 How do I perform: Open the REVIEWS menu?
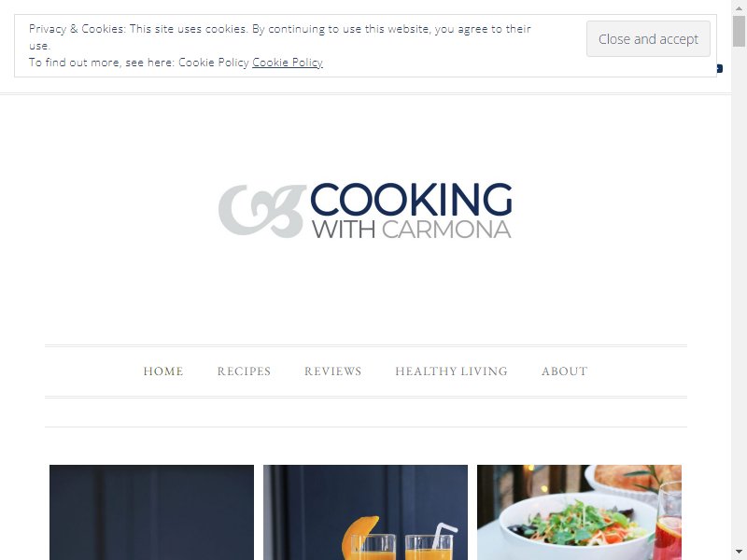[x=333, y=371]
